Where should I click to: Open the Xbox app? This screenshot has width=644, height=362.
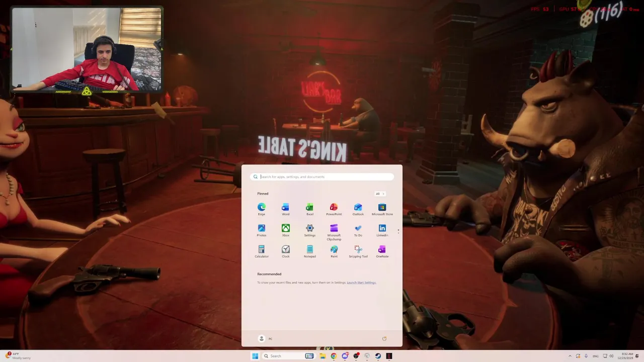coord(286,231)
